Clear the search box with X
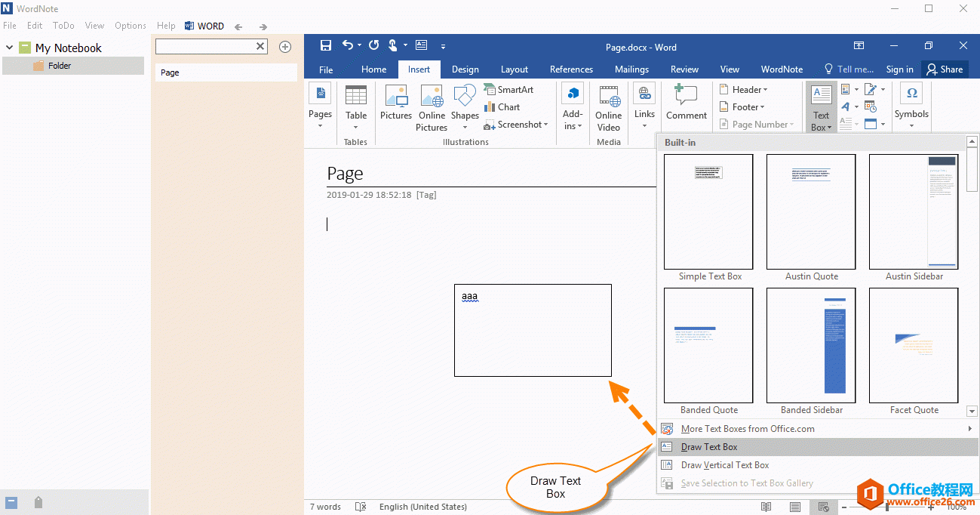The width and height of the screenshot is (980, 515). 260,47
